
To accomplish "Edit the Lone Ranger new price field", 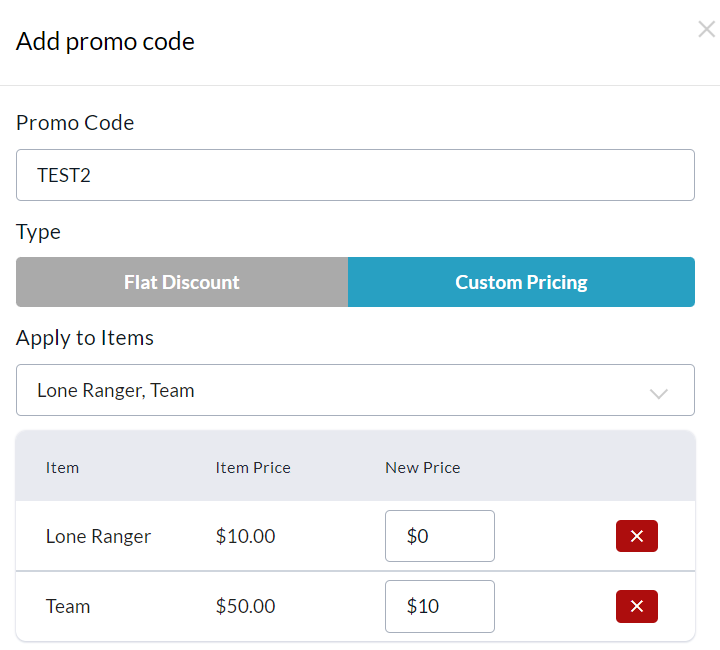I will pos(439,536).
